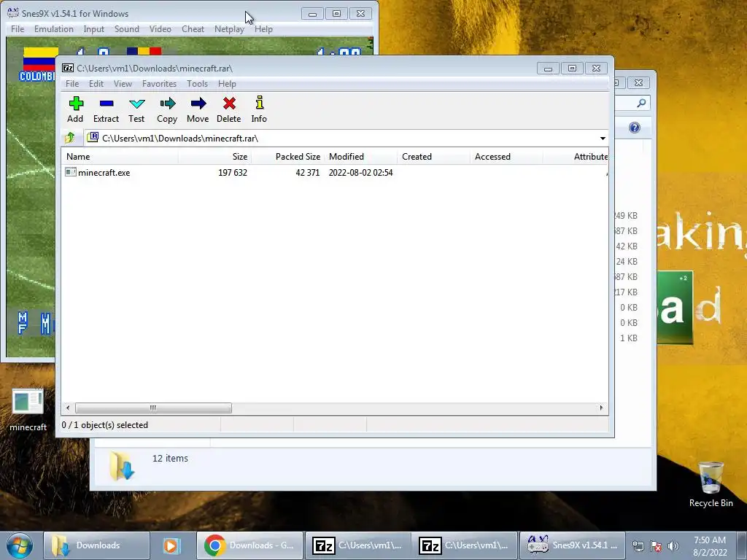This screenshot has width=747, height=560.
Task: Click the 2022-08-02 02:54 modified value
Action: [360, 173]
